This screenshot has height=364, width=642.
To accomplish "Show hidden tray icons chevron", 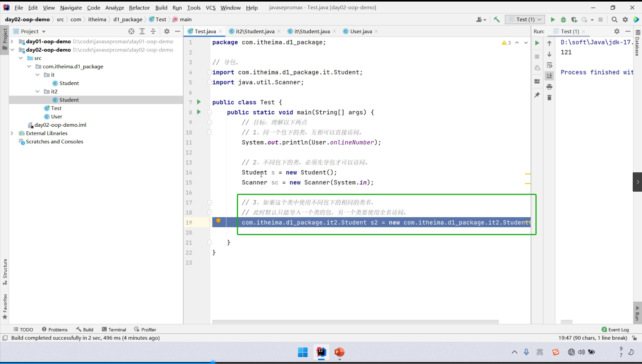I will pos(514,352).
